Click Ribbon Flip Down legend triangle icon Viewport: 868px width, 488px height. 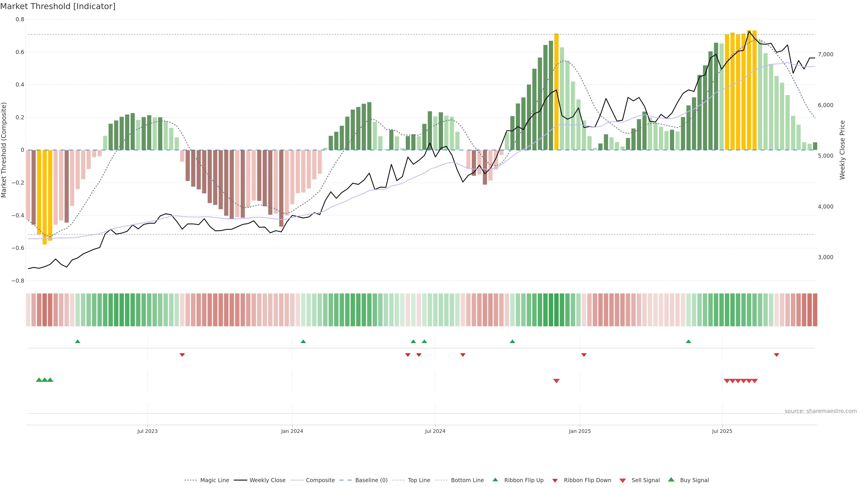(x=555, y=481)
